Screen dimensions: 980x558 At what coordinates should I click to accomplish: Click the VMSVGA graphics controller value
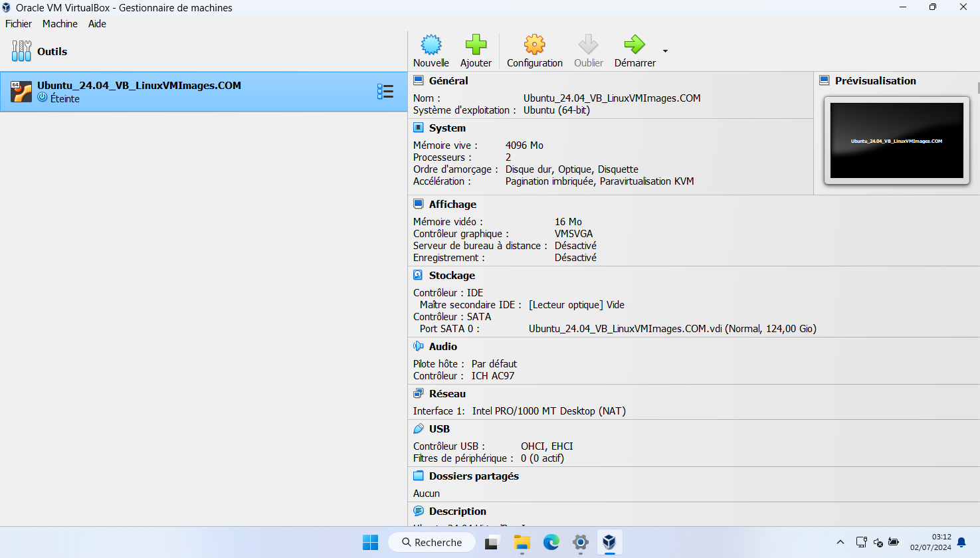[573, 233]
